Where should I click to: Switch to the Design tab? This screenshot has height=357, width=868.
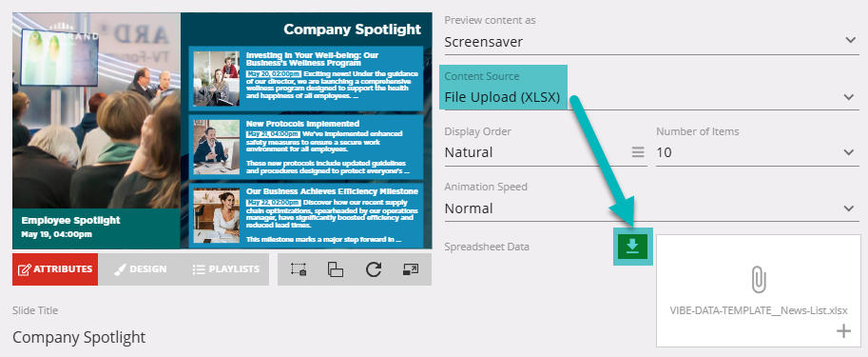141,269
